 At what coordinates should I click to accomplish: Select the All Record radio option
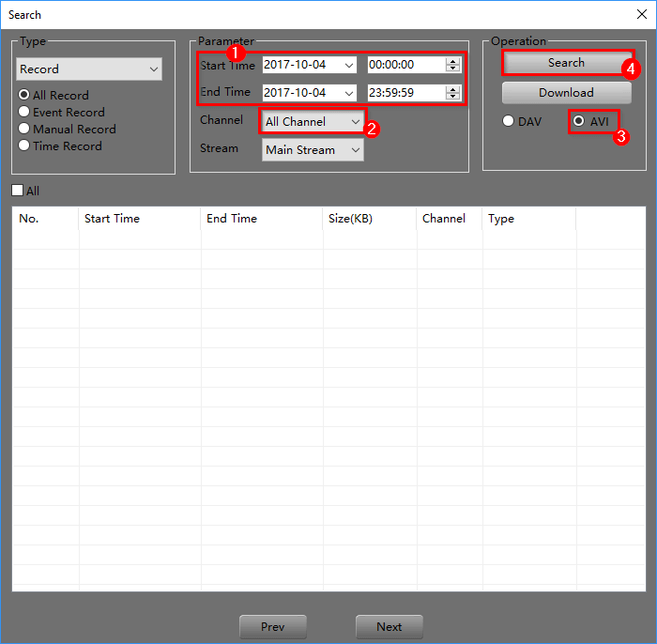pyautogui.click(x=24, y=96)
